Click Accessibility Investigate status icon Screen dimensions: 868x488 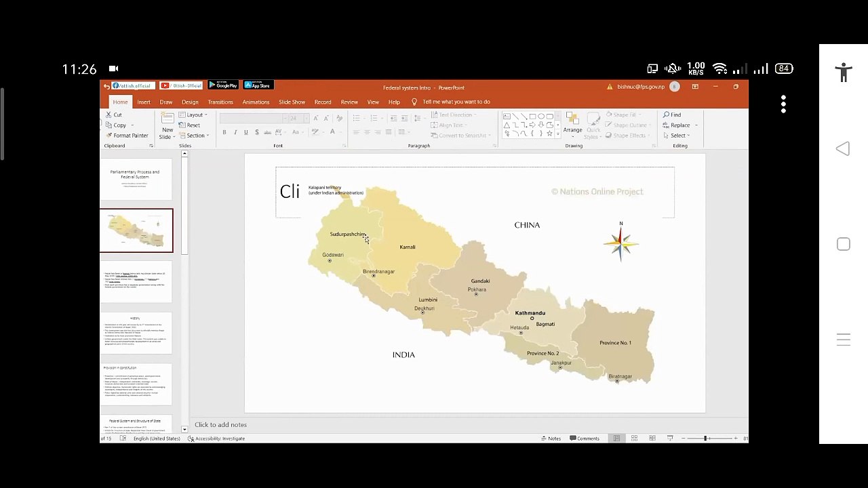(191, 439)
